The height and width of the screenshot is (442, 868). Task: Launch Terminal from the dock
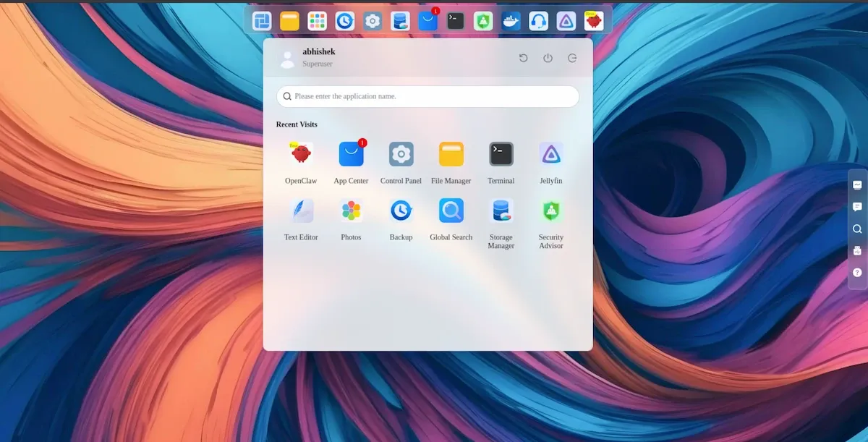pos(456,21)
